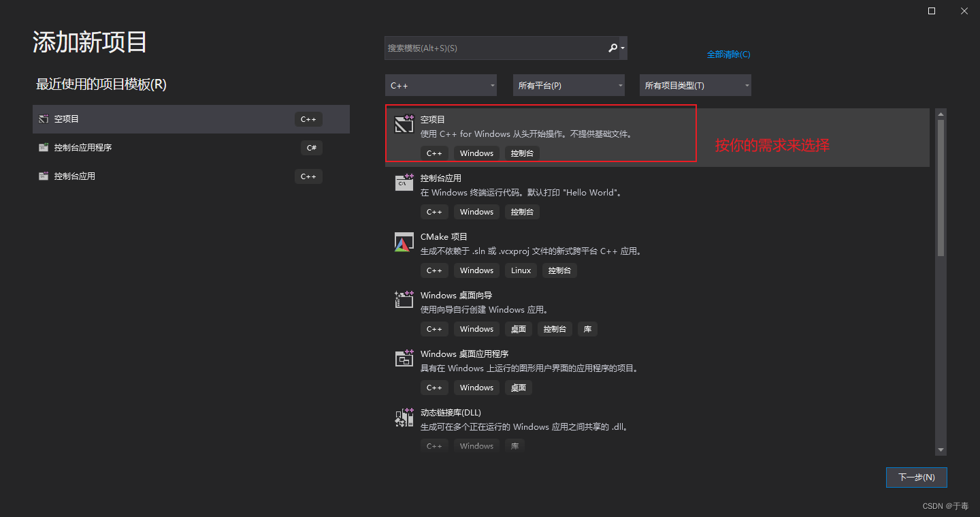The height and width of the screenshot is (517, 980).
Task: Click the C# badge on 控制台应用程序
Action: coord(312,147)
